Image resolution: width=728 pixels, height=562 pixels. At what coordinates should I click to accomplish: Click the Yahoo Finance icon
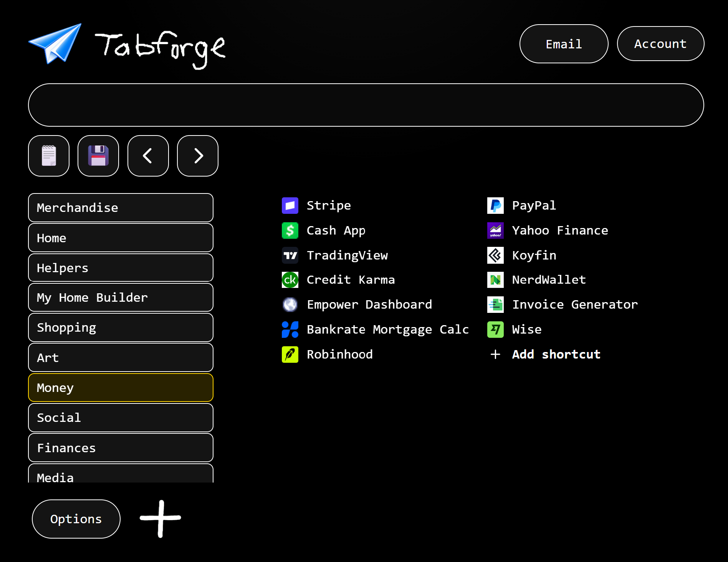(495, 231)
